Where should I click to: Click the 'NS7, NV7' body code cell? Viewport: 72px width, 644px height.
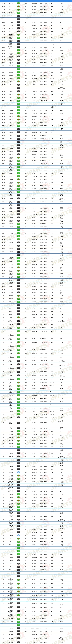[52, 78]
